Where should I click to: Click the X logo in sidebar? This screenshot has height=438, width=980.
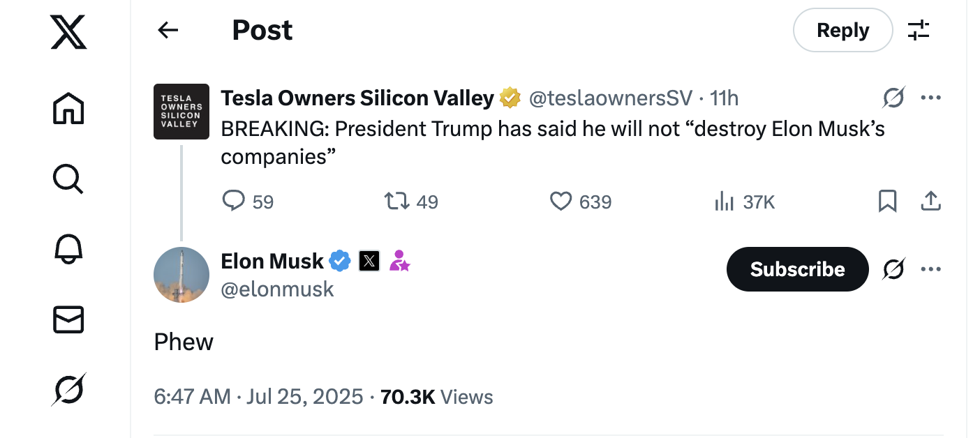point(68,32)
